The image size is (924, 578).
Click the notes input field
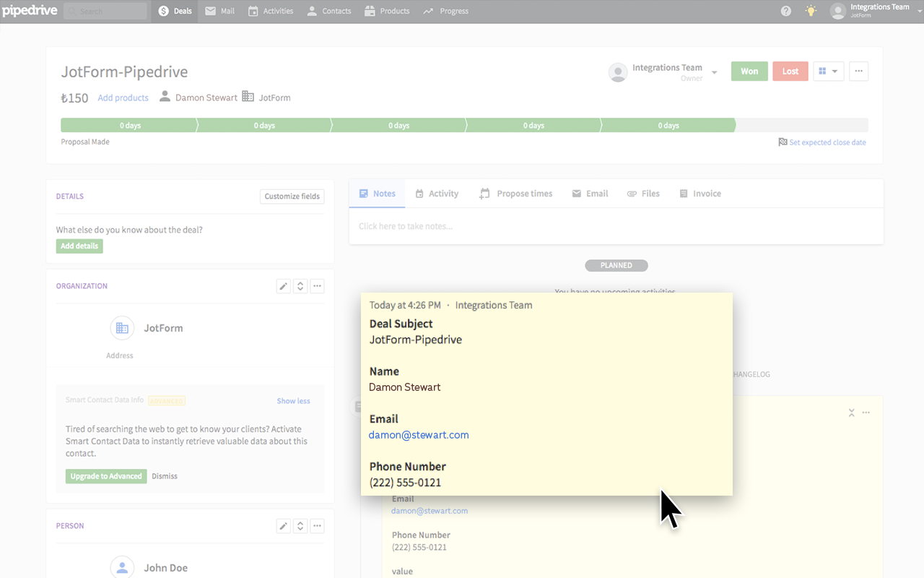tap(615, 226)
